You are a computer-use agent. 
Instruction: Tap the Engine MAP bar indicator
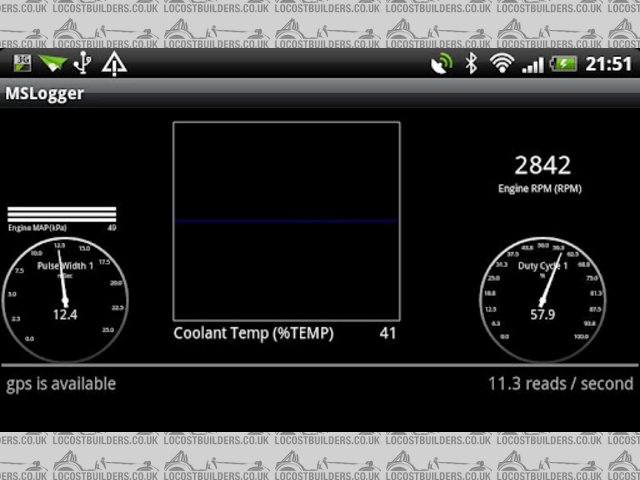pyautogui.click(x=62, y=216)
